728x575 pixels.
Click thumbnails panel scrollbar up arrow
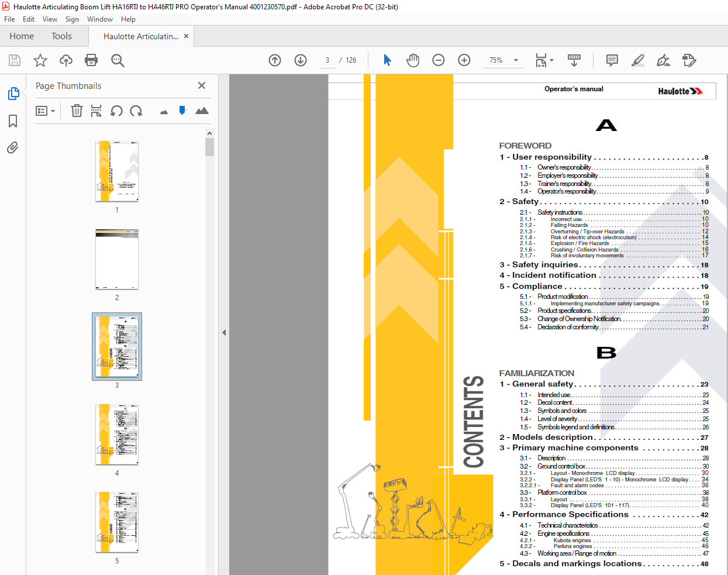pos(209,133)
